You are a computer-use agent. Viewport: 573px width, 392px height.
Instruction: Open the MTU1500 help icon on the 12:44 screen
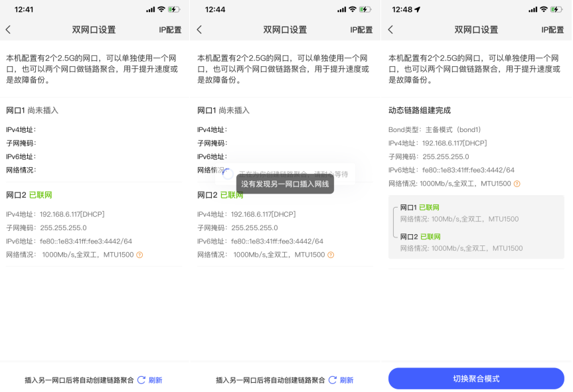pyautogui.click(x=331, y=255)
